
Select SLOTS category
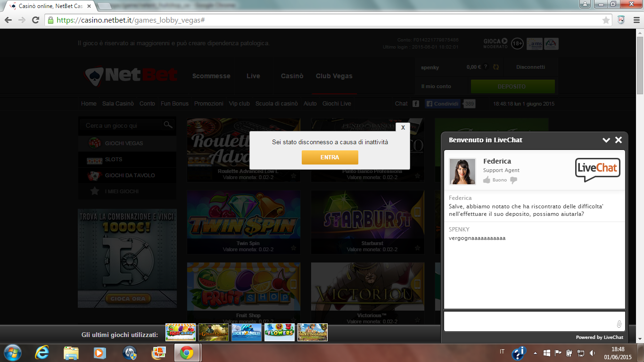tap(127, 159)
